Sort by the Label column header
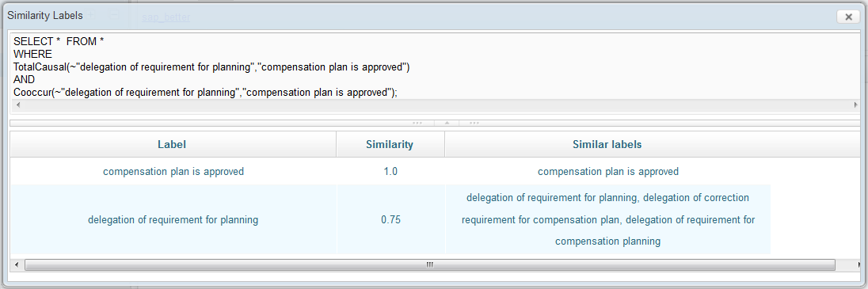 (x=172, y=144)
